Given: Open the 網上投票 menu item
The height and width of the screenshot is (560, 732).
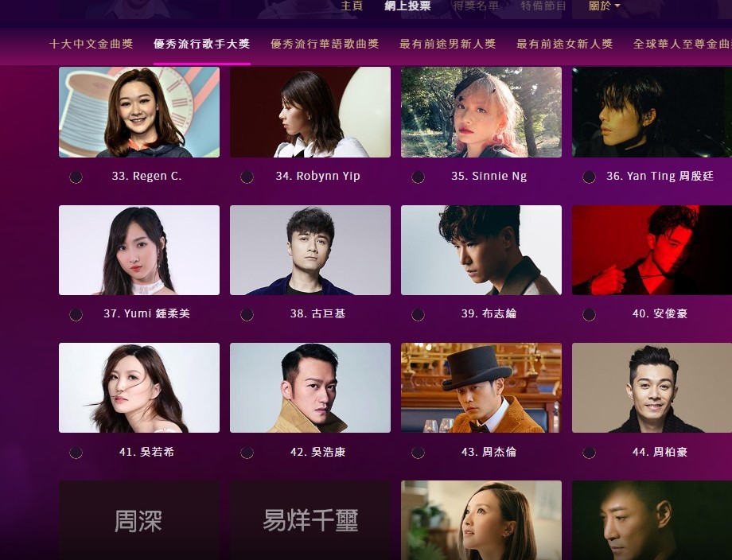Looking at the screenshot, I should 407,6.
